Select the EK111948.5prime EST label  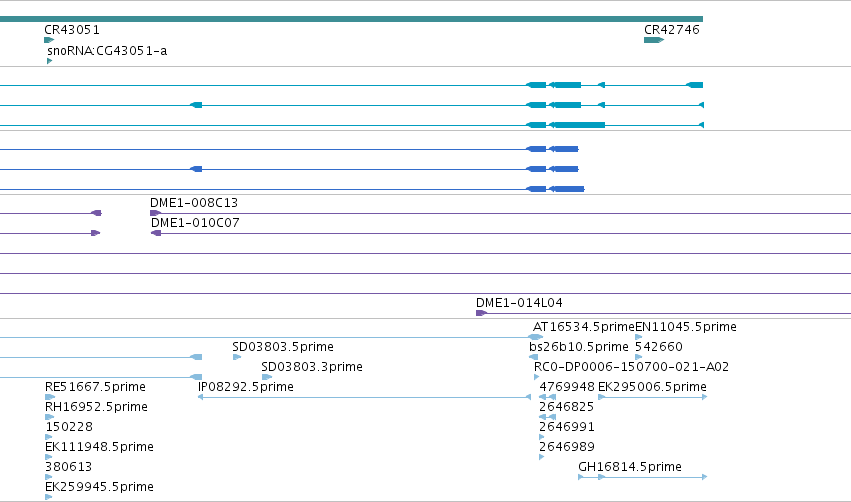99,447
